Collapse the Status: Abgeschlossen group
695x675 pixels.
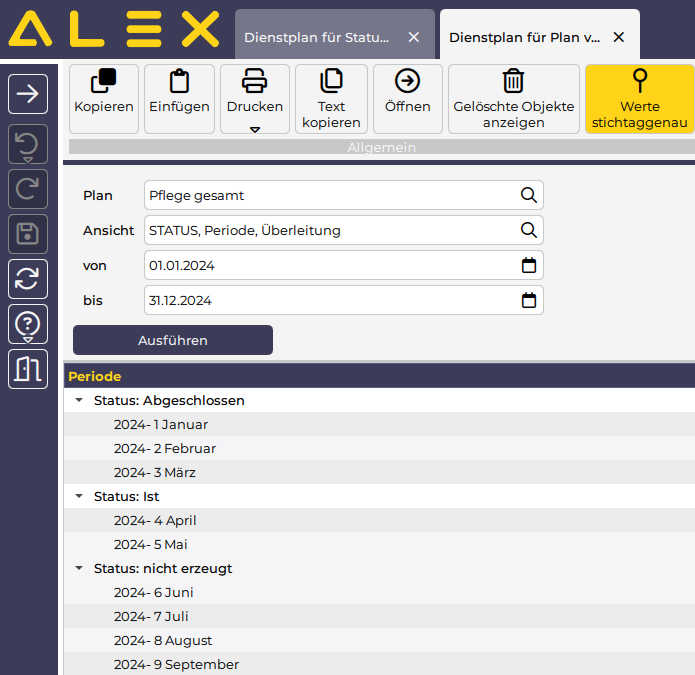point(79,401)
